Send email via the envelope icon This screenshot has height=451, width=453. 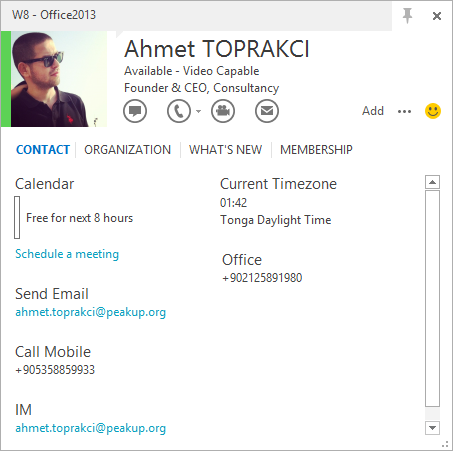[x=267, y=111]
